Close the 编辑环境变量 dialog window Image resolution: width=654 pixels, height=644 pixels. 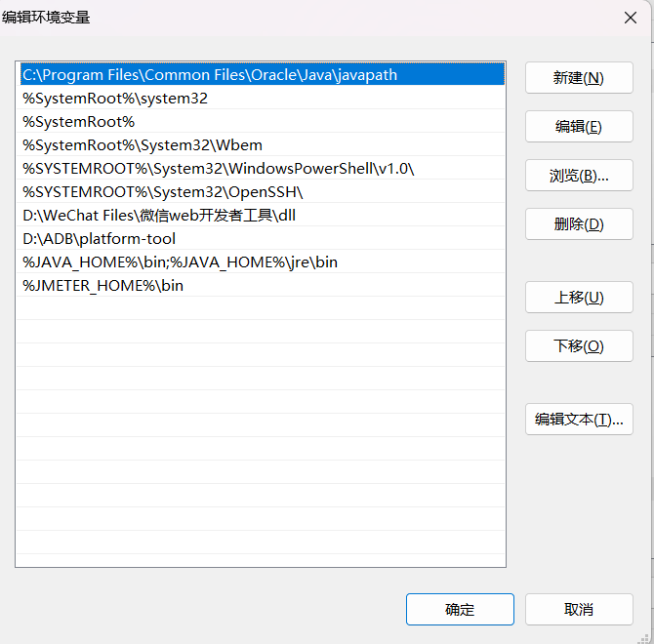click(631, 18)
